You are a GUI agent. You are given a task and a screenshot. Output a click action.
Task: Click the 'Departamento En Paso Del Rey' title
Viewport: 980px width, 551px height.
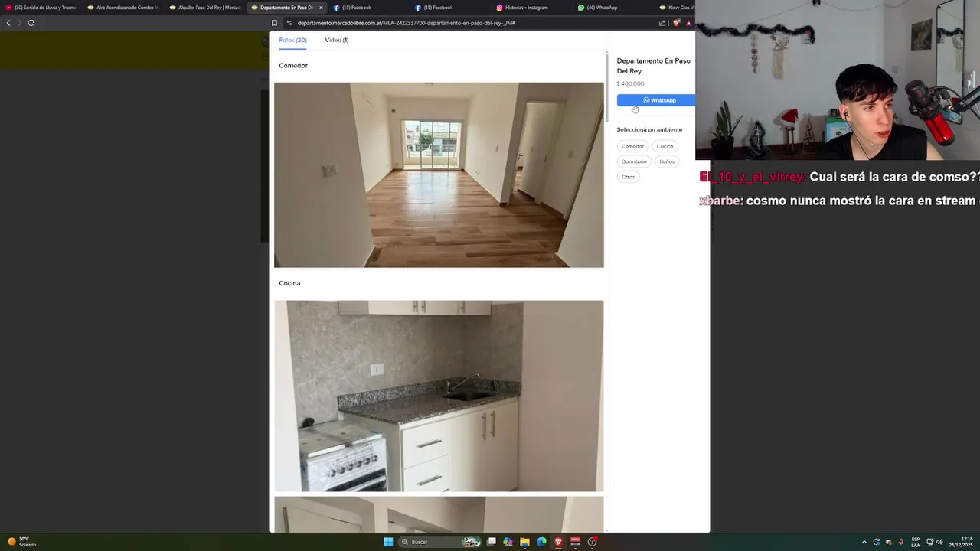pyautogui.click(x=653, y=66)
